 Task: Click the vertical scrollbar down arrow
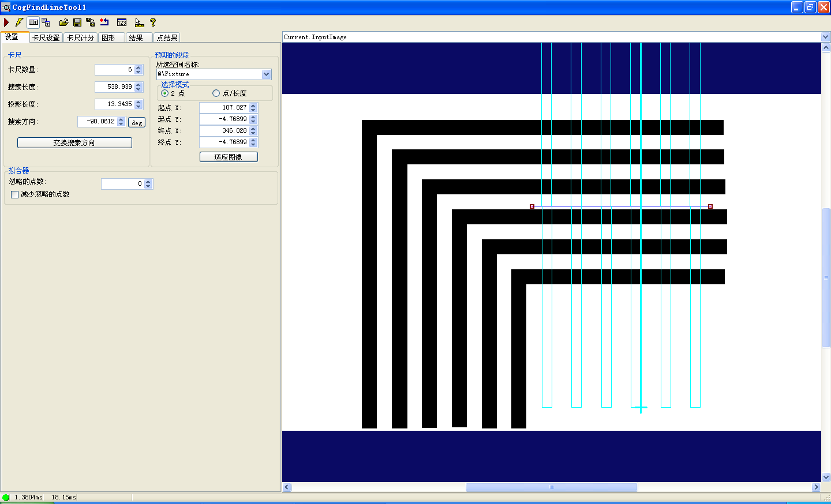point(826,477)
